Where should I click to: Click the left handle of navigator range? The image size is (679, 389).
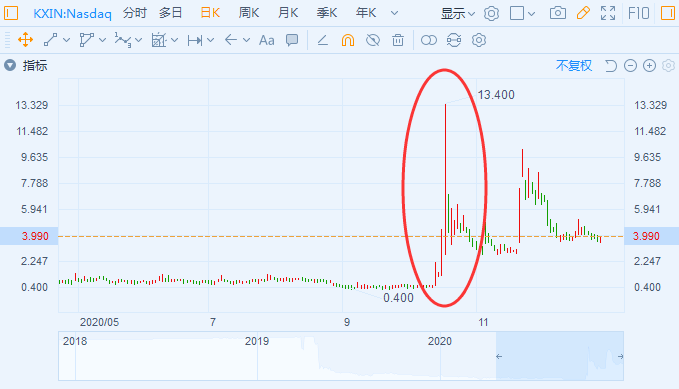pos(499,357)
